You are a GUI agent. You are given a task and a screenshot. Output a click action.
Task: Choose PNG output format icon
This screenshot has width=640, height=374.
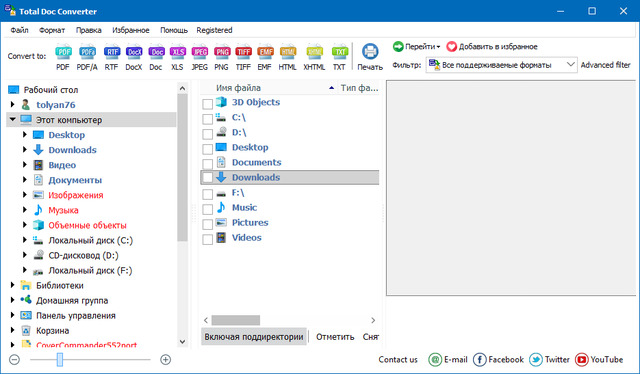(222, 52)
